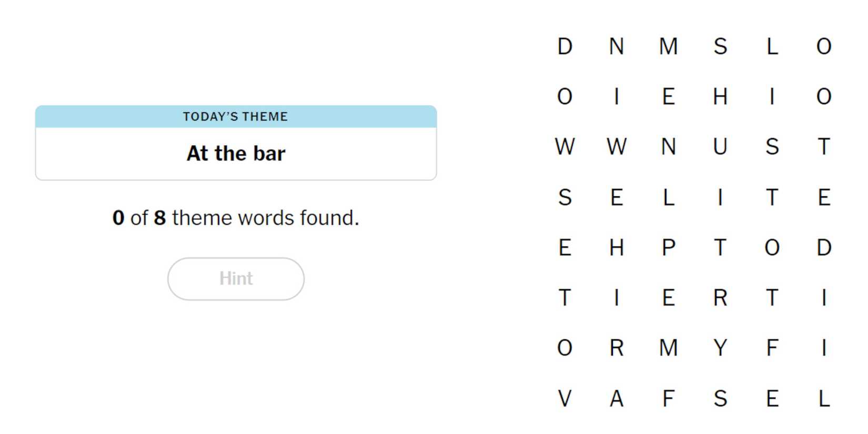The image size is (868, 434).
Task: Click the "At the bar" theme title
Action: pos(236,154)
